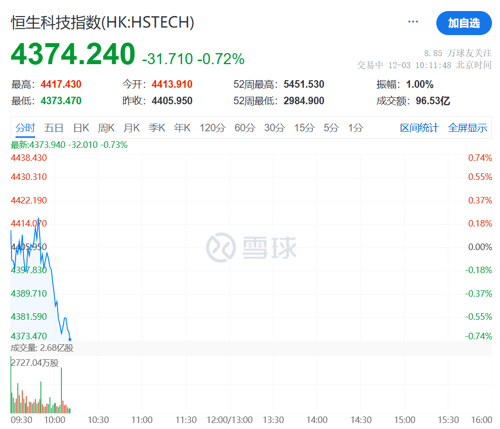Click the 8.85 万球友关注 follower count
This screenshot has height=429, width=500.
tap(458, 53)
